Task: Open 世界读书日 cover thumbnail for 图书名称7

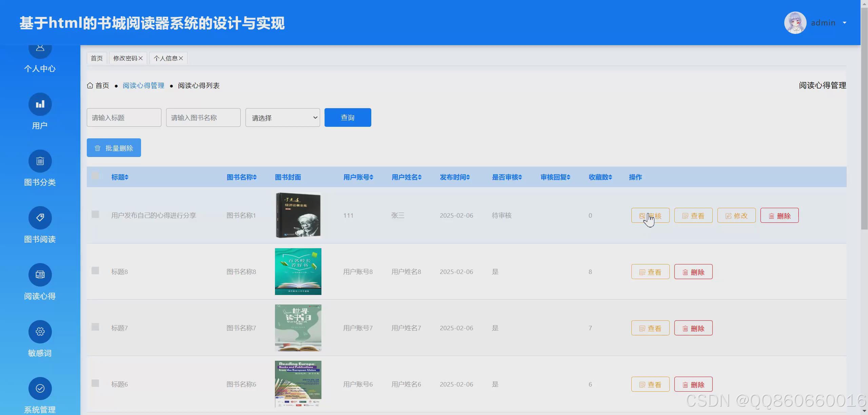Action: (298, 328)
